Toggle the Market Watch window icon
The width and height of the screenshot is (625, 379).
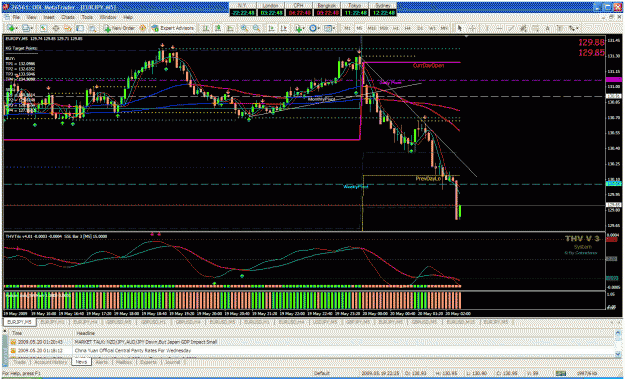(x=43, y=28)
